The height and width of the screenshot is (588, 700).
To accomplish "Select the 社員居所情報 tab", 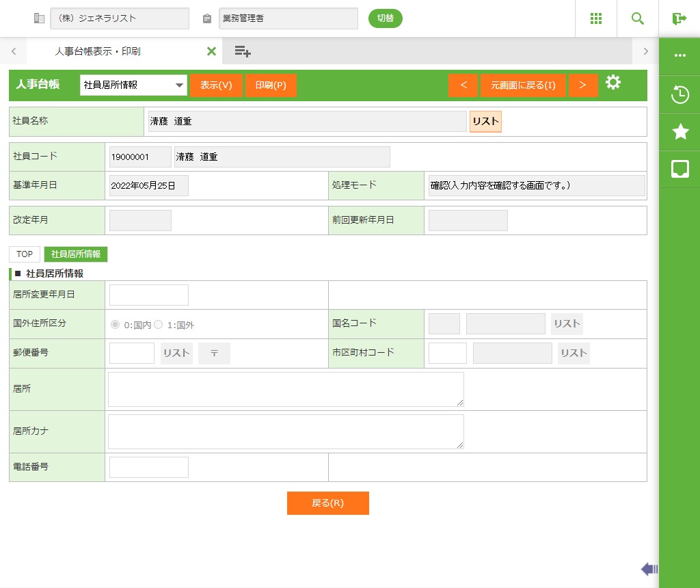I will 76,254.
